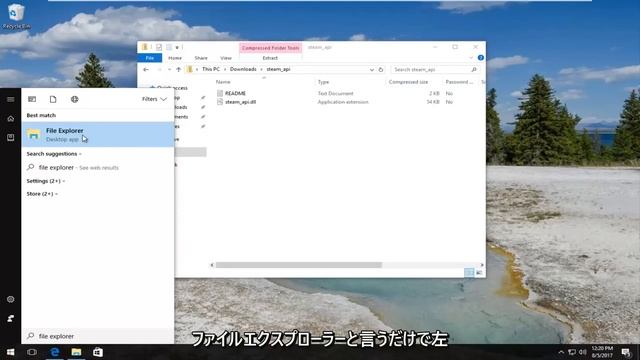
Task: Show hidden system tray icons
Action: (x=561, y=352)
